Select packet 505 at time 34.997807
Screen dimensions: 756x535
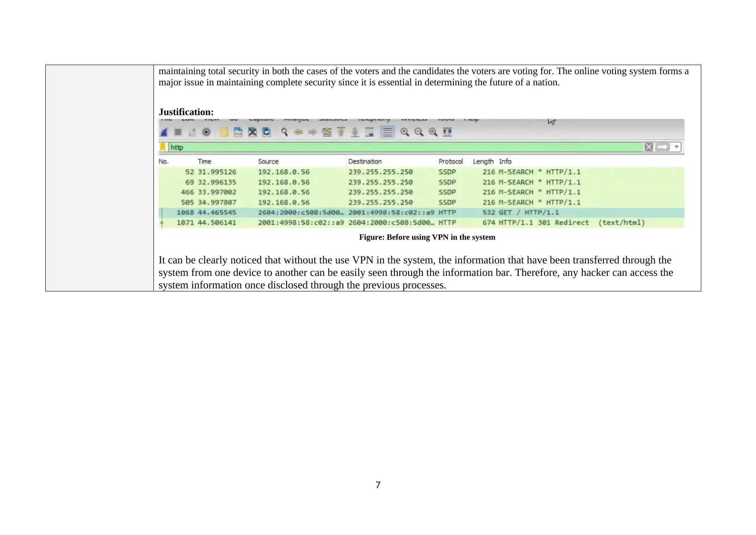tap(422, 203)
